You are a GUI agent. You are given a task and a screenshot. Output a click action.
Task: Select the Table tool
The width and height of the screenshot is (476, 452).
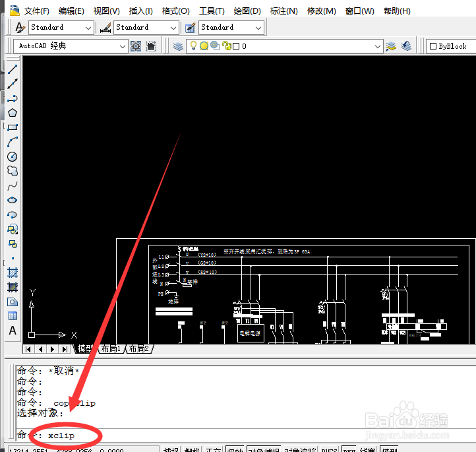click(x=13, y=316)
